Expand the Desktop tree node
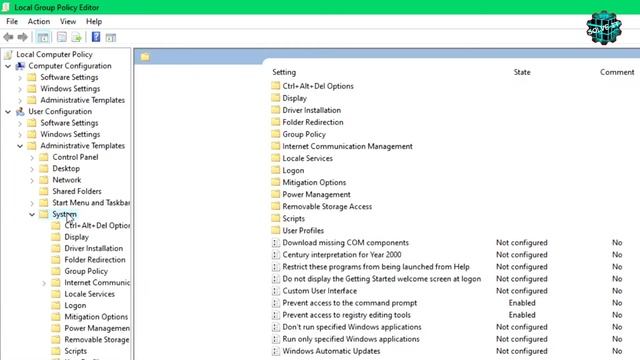 [32, 169]
